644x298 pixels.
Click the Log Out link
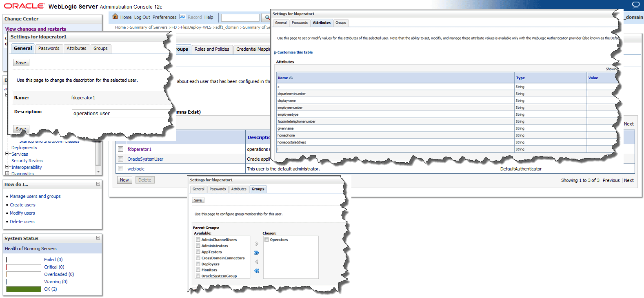[x=142, y=17]
